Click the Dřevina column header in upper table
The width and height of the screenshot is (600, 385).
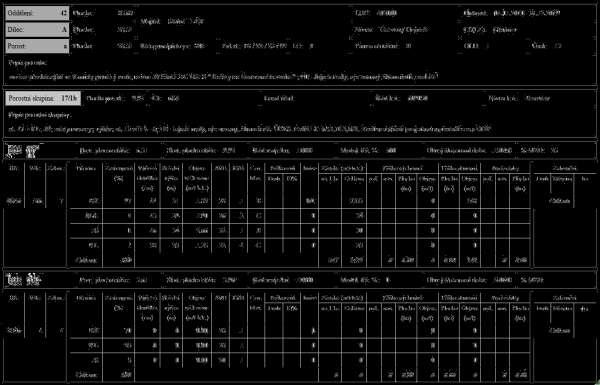tap(86, 168)
